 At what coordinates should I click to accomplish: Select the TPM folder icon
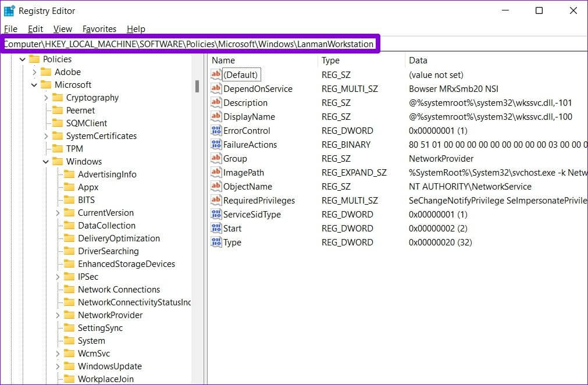pyautogui.click(x=58, y=148)
